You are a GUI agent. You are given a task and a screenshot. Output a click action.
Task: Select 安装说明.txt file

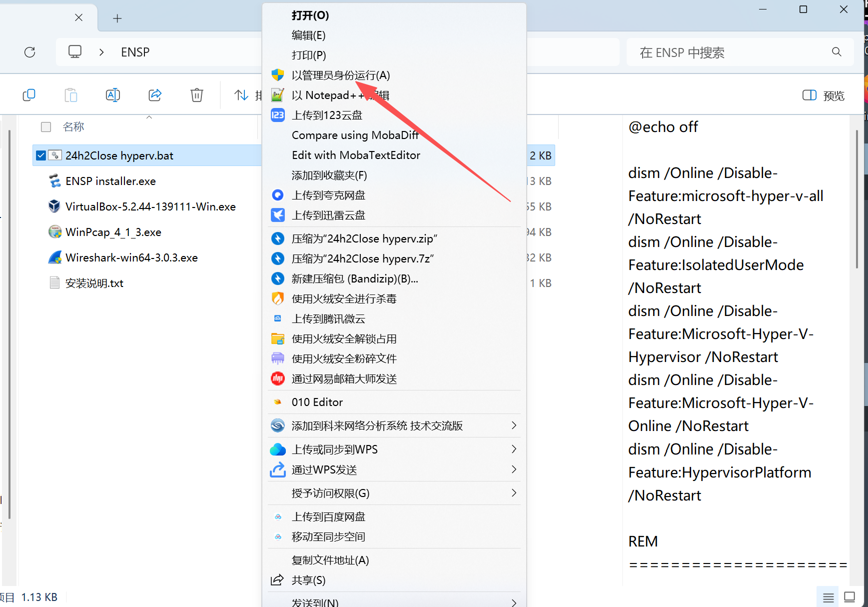point(94,283)
